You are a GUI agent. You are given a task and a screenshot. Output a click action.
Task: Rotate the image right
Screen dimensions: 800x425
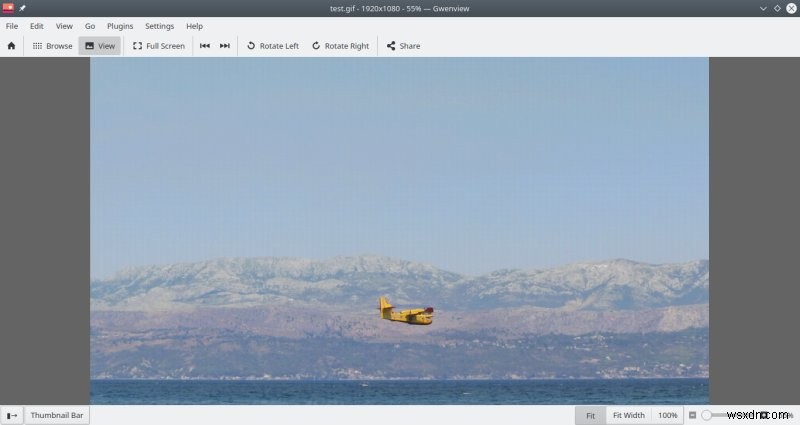(340, 46)
